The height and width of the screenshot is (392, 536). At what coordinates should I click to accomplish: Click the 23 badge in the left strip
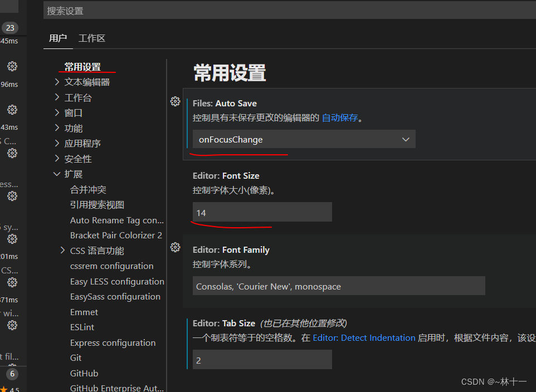[x=10, y=27]
